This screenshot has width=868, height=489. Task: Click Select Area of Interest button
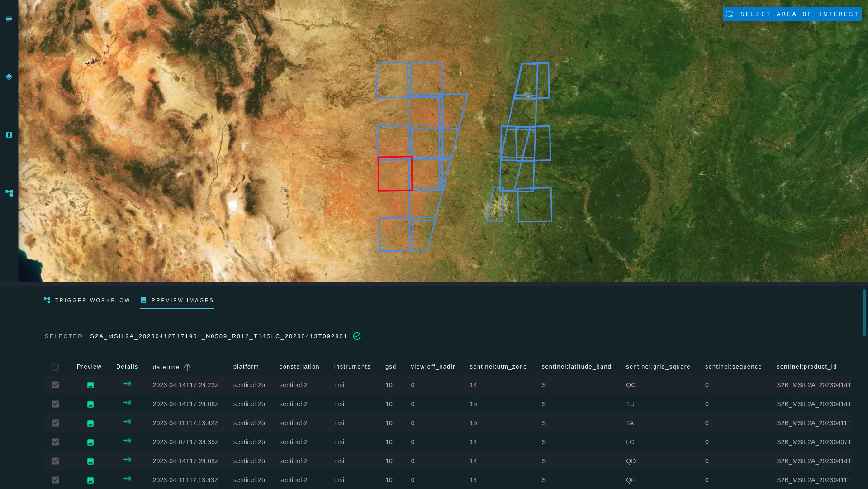792,14
